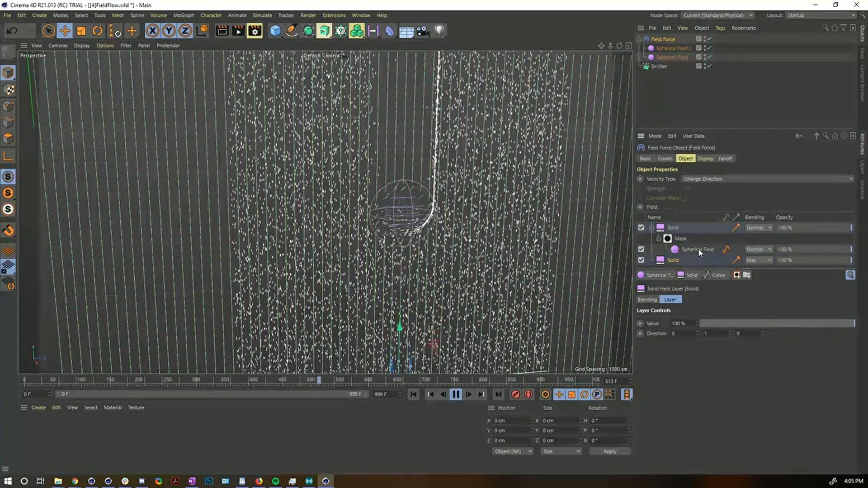The height and width of the screenshot is (488, 868).
Task: Open top Solid layer Normal blending dropdown
Action: (x=759, y=228)
